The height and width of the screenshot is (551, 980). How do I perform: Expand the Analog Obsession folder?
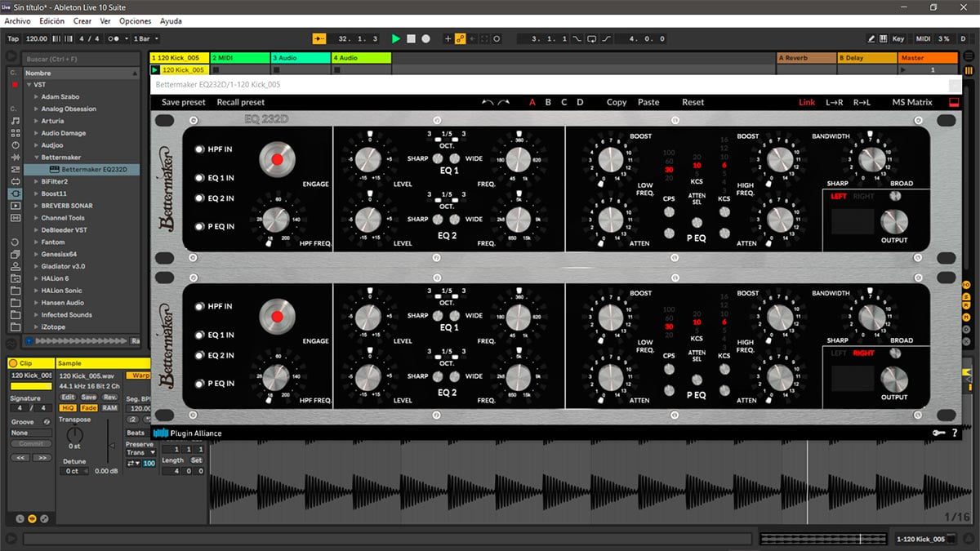coord(37,109)
